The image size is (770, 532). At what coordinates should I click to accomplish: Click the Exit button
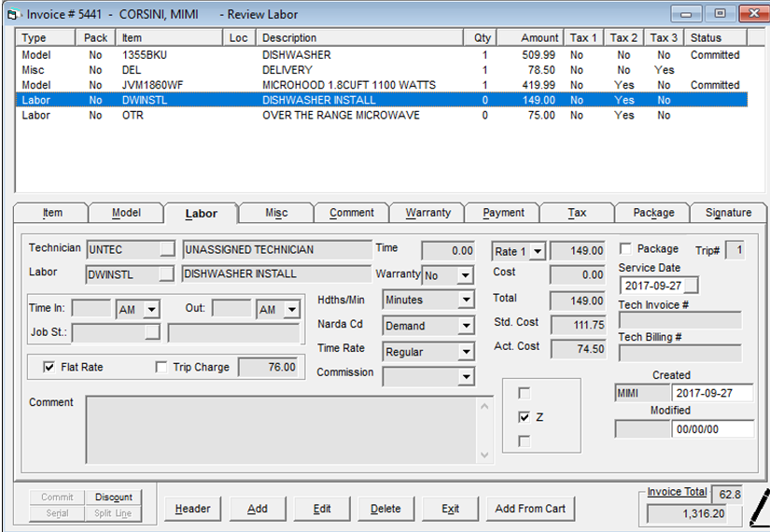(x=450, y=509)
